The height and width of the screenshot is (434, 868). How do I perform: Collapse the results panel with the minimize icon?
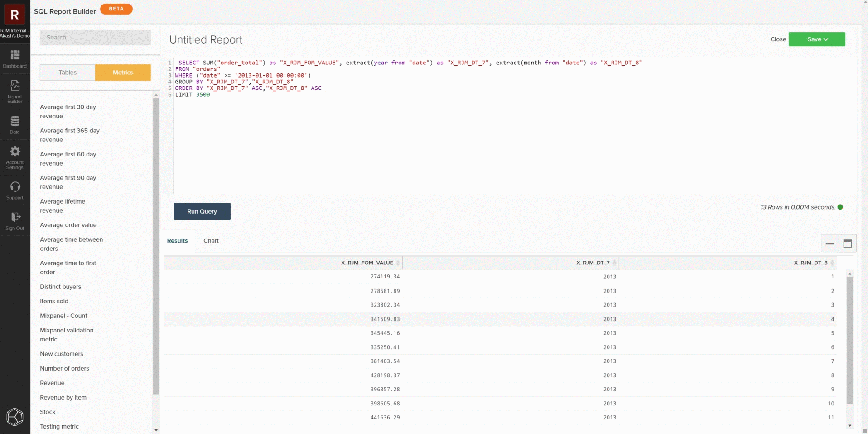(829, 244)
